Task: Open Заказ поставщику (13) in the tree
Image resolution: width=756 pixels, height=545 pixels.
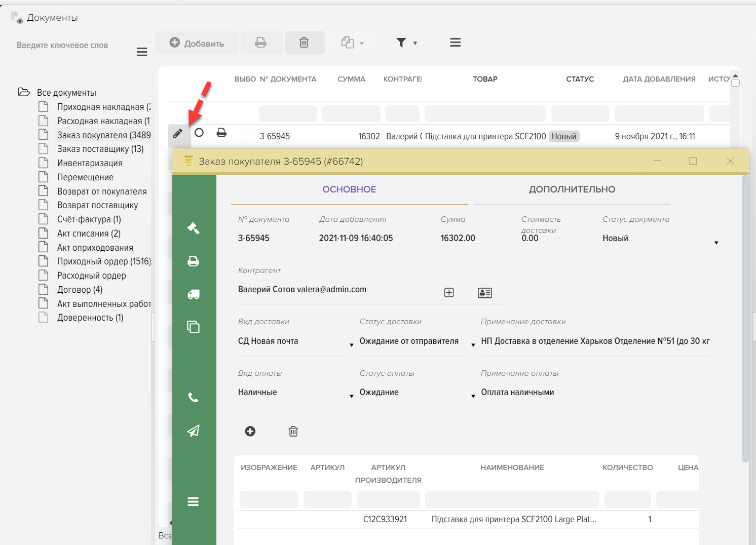Action: coord(100,149)
